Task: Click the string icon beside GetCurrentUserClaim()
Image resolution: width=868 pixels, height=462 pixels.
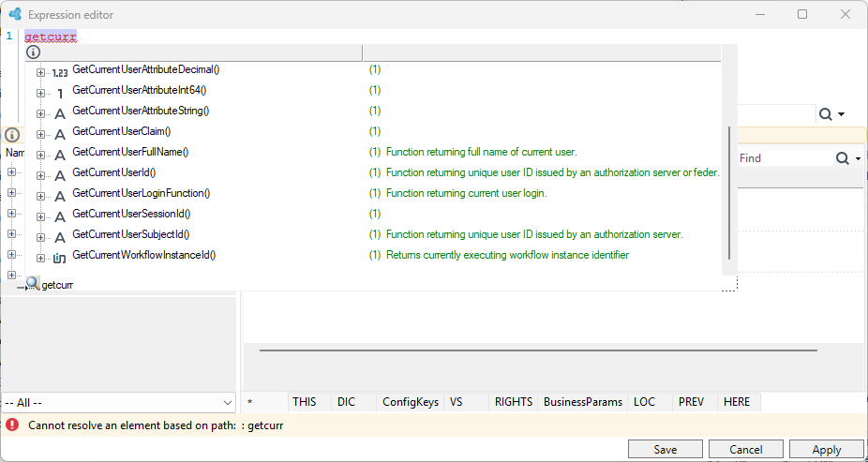Action: coord(60,134)
